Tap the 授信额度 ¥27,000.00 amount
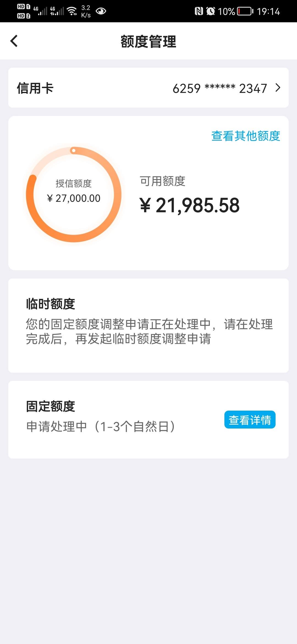297x644 pixels. pos(74,198)
